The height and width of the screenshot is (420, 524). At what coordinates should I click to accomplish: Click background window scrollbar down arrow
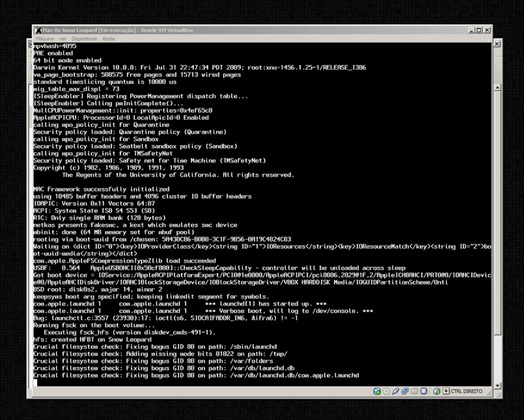[x=498, y=386]
